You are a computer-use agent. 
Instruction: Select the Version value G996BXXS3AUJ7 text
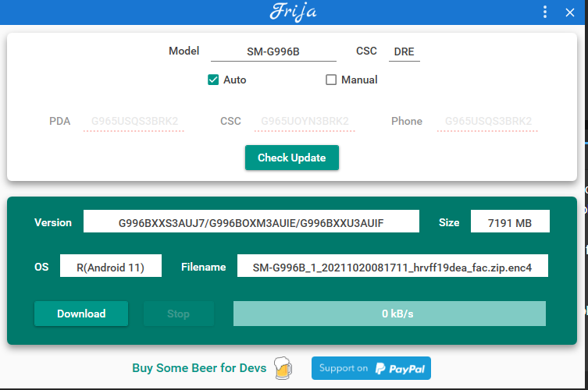(251, 222)
